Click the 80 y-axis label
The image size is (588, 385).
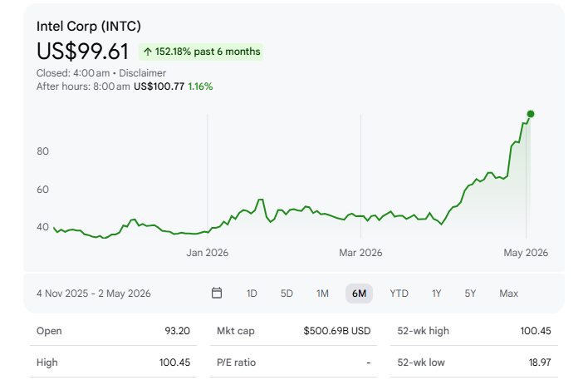pos(42,151)
